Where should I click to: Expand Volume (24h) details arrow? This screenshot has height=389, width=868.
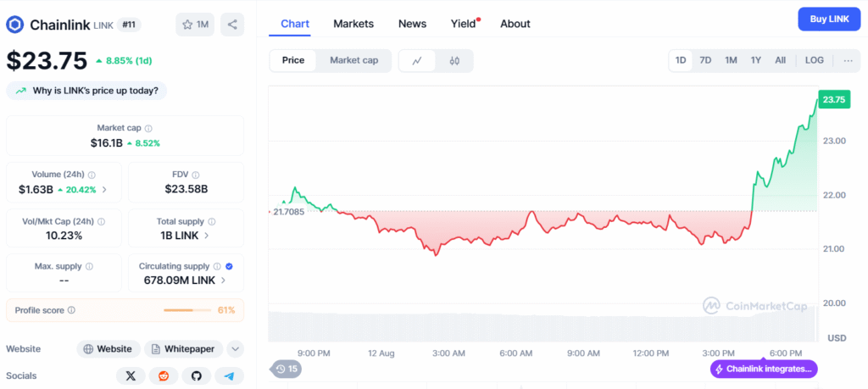point(104,189)
